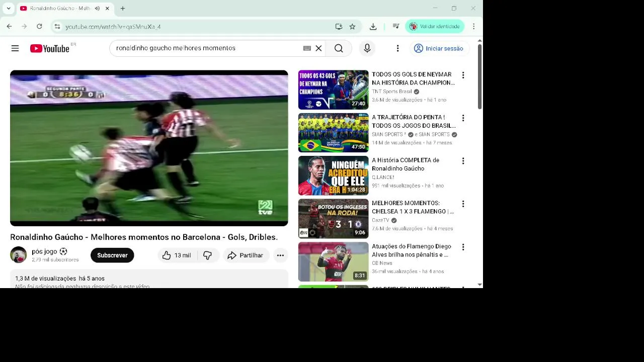This screenshot has width=644, height=362.
Task: Focus the YouTube search input field
Action: (206, 48)
